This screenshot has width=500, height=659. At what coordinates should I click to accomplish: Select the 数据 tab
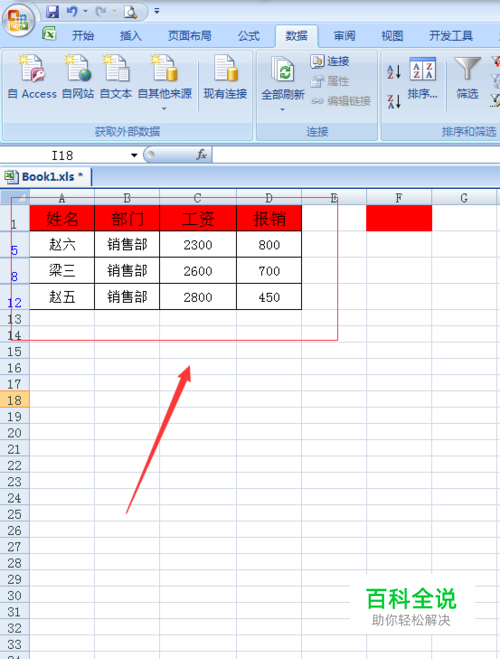296,36
